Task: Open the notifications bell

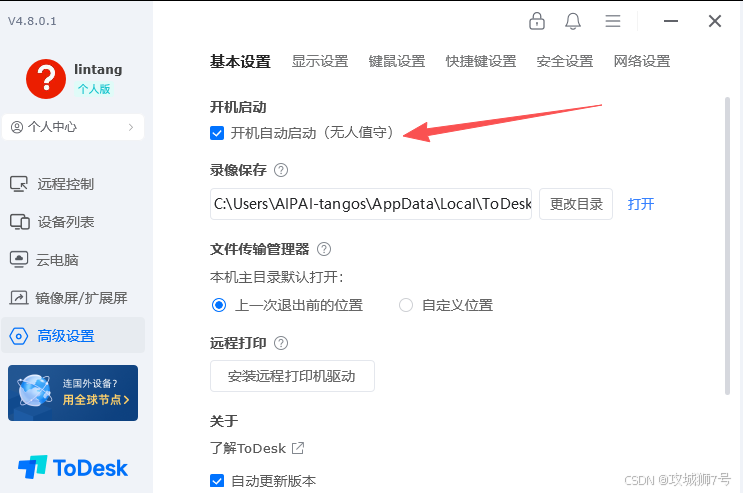Action: 573,21
